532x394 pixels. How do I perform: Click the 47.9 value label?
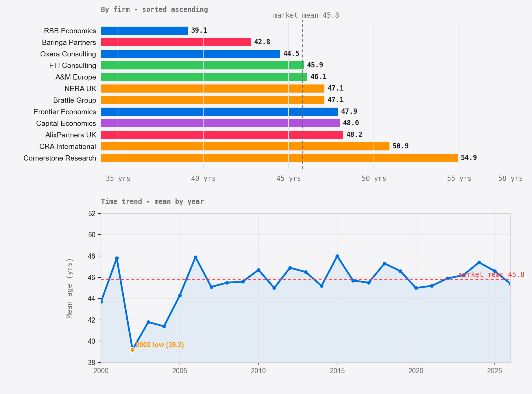click(x=349, y=111)
